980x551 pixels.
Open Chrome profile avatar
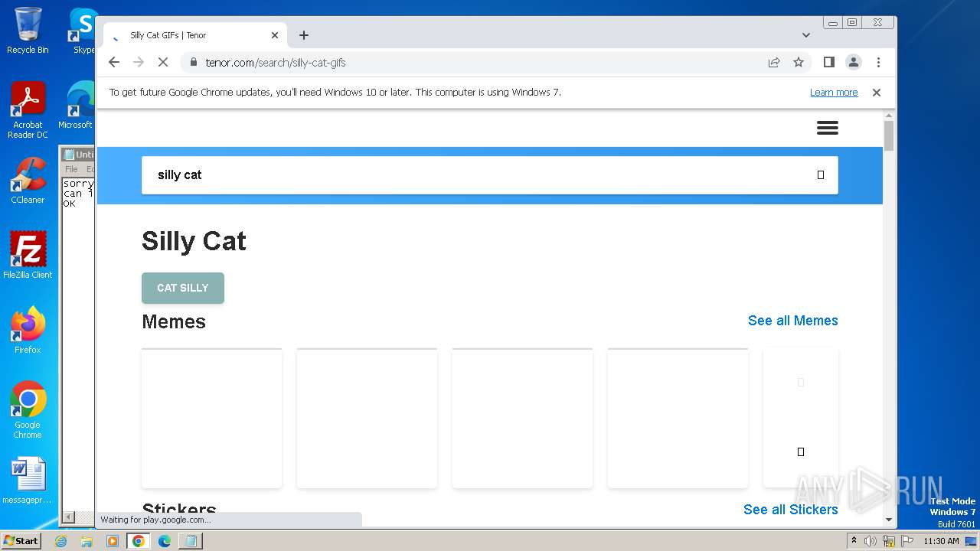854,62
